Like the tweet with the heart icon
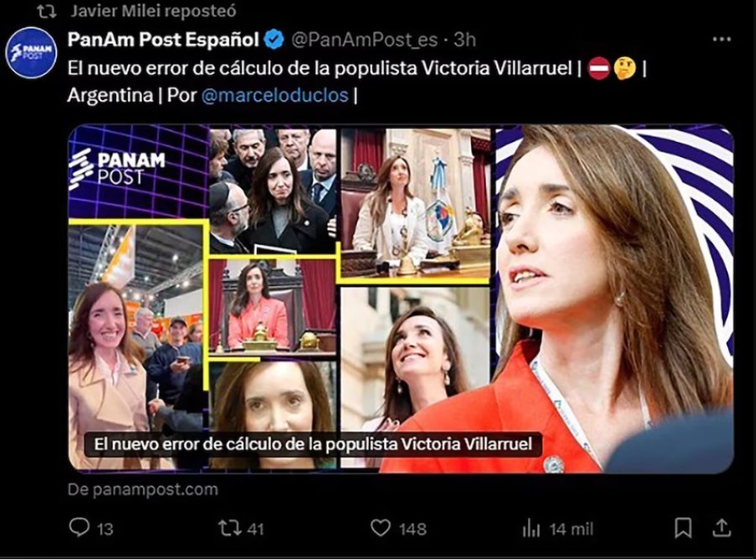756x559 pixels. coord(380,528)
